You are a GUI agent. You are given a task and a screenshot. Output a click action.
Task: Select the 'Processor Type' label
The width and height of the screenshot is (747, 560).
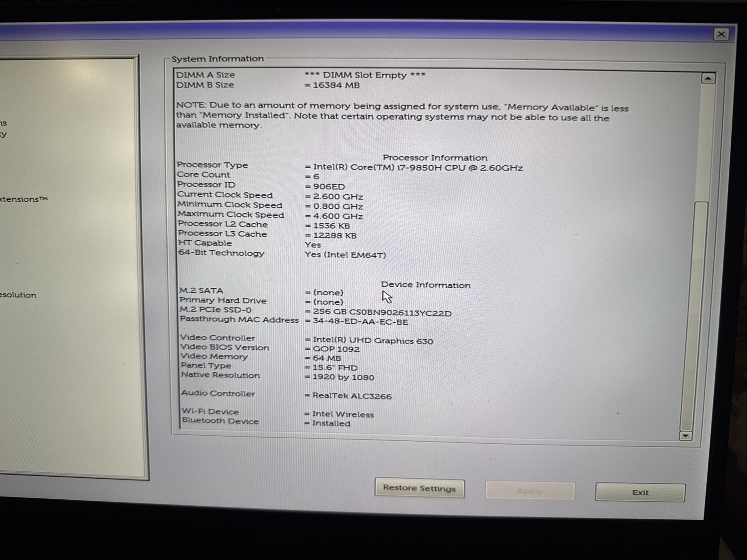coord(213,165)
